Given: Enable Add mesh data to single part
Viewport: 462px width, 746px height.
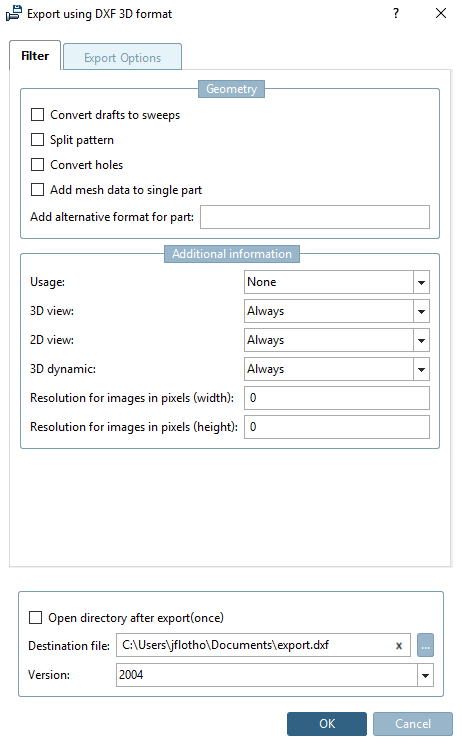Looking at the screenshot, I should tap(37, 189).
